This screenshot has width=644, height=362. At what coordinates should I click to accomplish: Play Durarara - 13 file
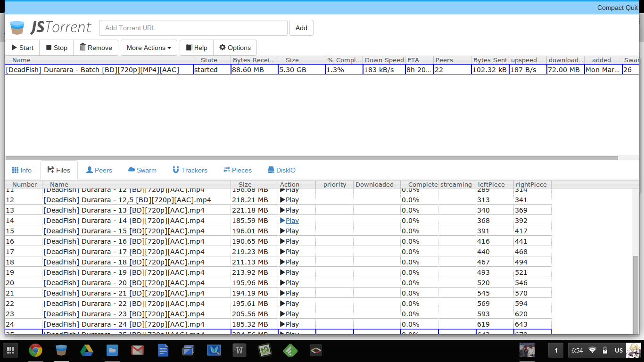tap(289, 210)
